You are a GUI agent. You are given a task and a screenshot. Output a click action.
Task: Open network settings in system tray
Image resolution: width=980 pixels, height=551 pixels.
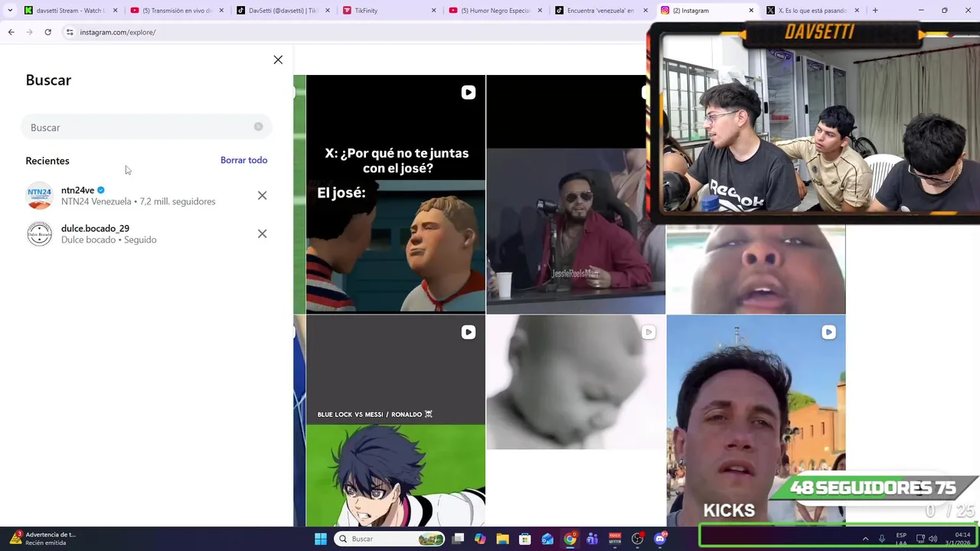pos(920,539)
